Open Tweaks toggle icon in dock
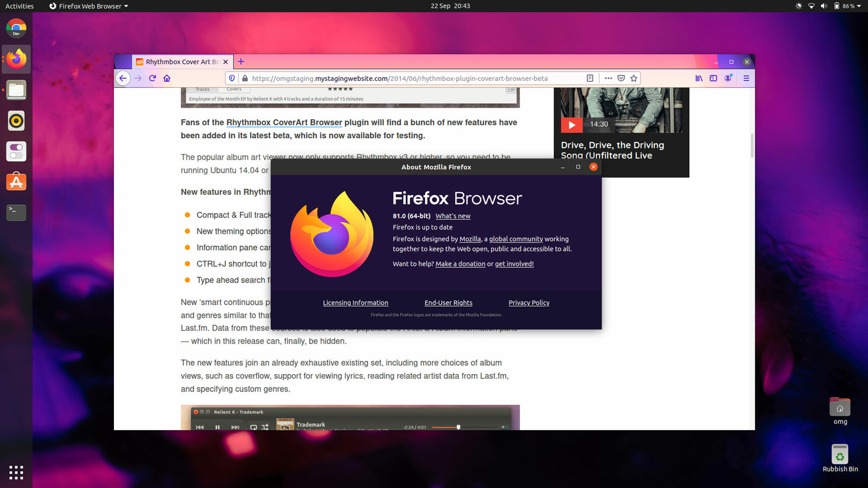The image size is (868, 488). click(16, 151)
